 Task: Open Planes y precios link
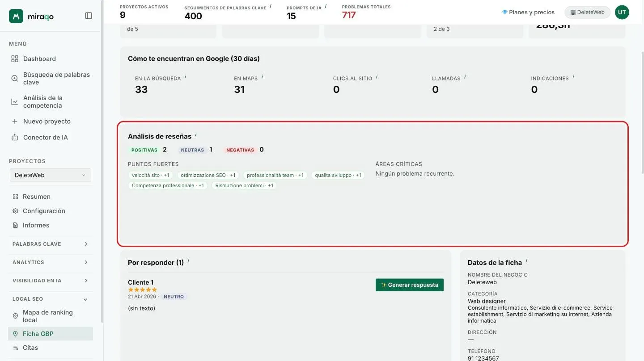pyautogui.click(x=528, y=13)
